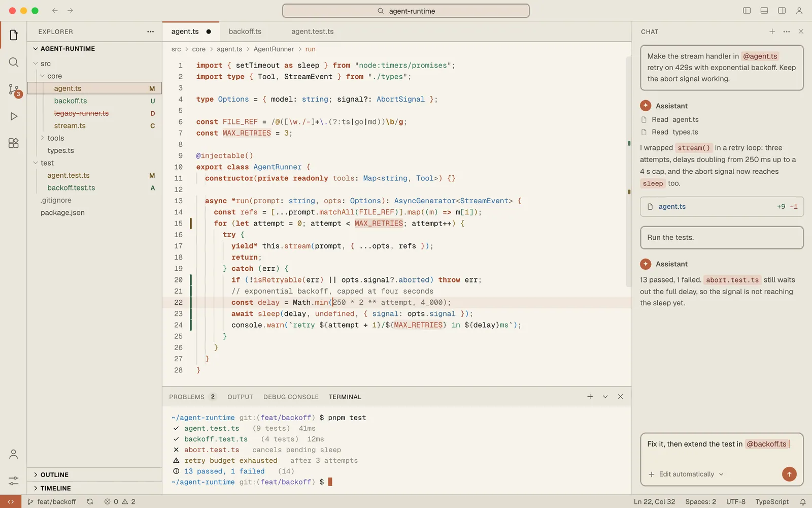Expand the tools folder
Screen dimensions: 812x508
click(x=94, y=138)
